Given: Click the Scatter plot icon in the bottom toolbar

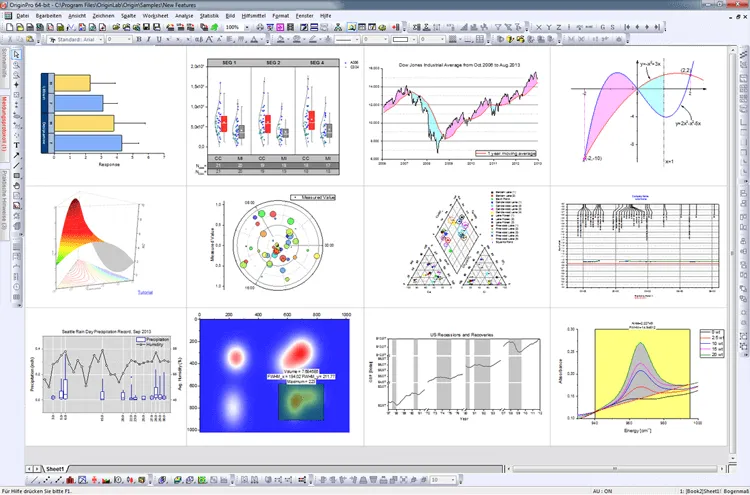Looking at the screenshot, I should [47, 480].
